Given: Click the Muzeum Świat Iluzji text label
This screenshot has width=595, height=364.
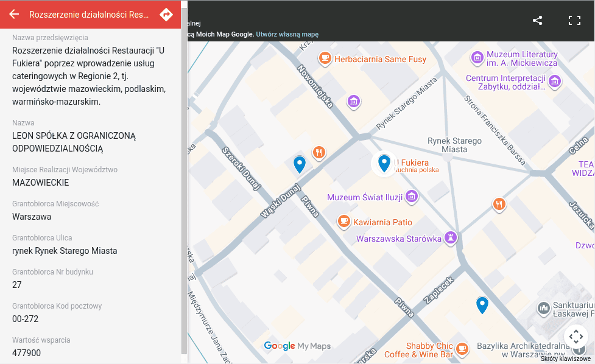Looking at the screenshot, I should coord(365,197).
